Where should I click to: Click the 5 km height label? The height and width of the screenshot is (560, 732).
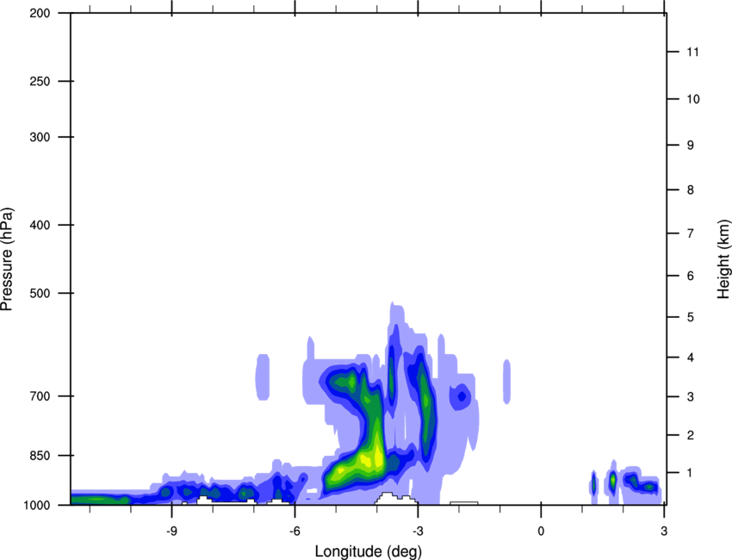tap(690, 317)
